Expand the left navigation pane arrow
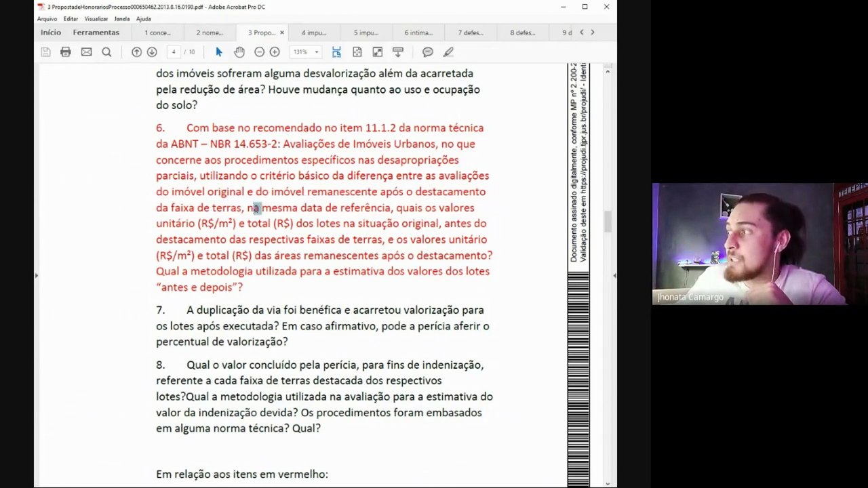This screenshot has height=488, width=868. coord(37,275)
